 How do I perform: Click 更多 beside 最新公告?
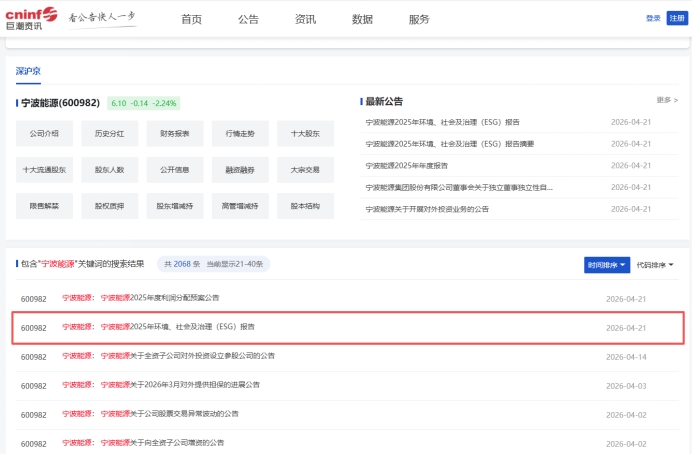[x=667, y=101]
